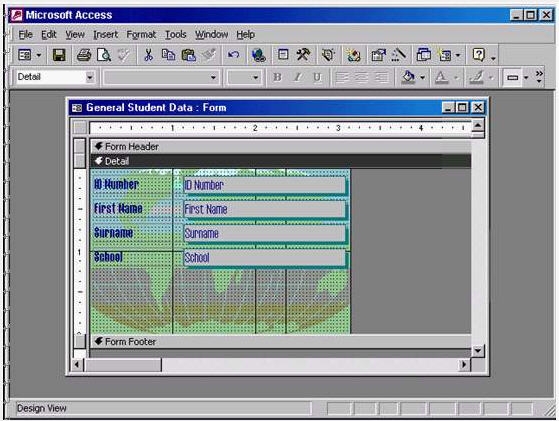Show more formatting toolbar buttons chevron
This screenshot has height=421, width=559.
pyautogui.click(x=539, y=76)
